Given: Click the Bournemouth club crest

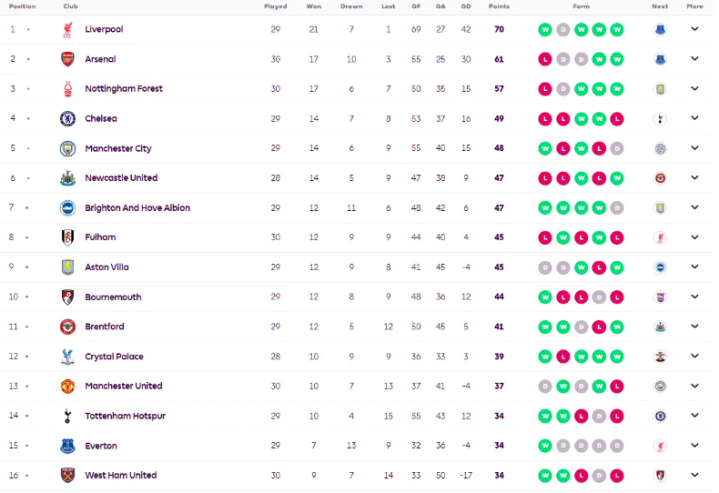Looking at the screenshot, I should coord(68,297).
